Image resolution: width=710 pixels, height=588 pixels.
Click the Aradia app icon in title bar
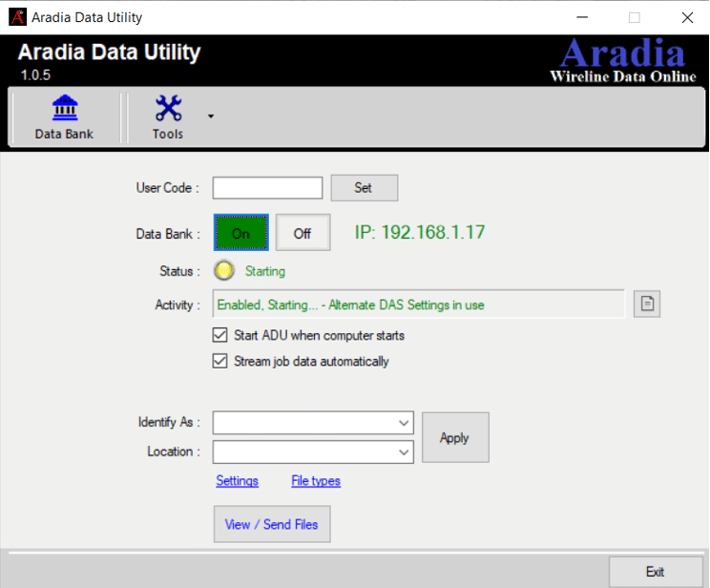[18, 17]
